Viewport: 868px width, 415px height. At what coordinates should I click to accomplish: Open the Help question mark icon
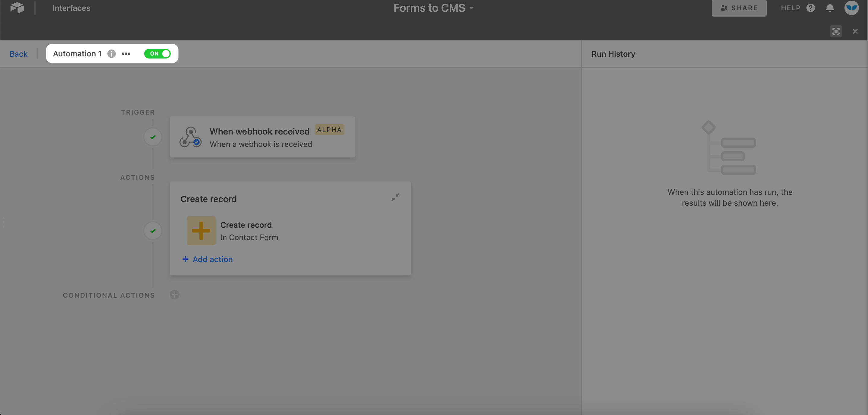811,8
